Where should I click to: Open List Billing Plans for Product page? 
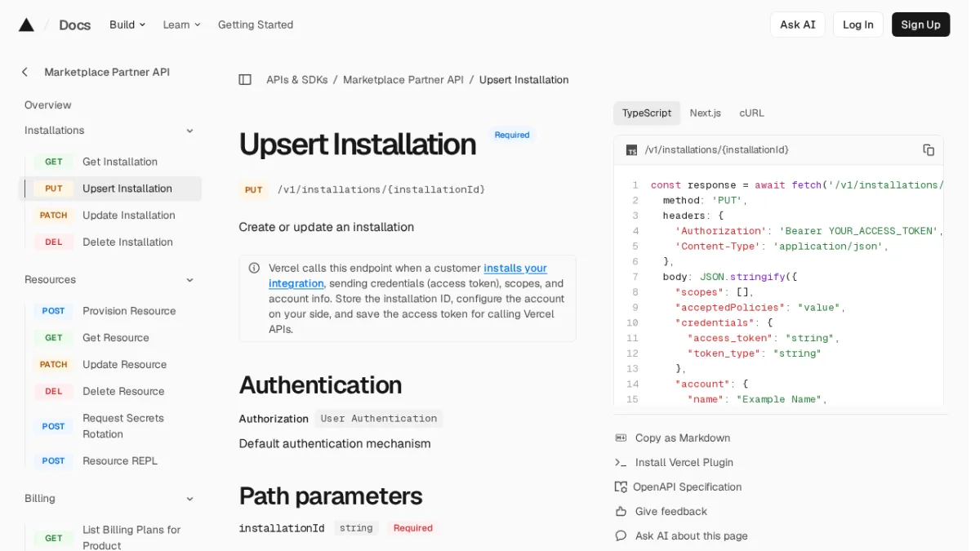point(131,538)
